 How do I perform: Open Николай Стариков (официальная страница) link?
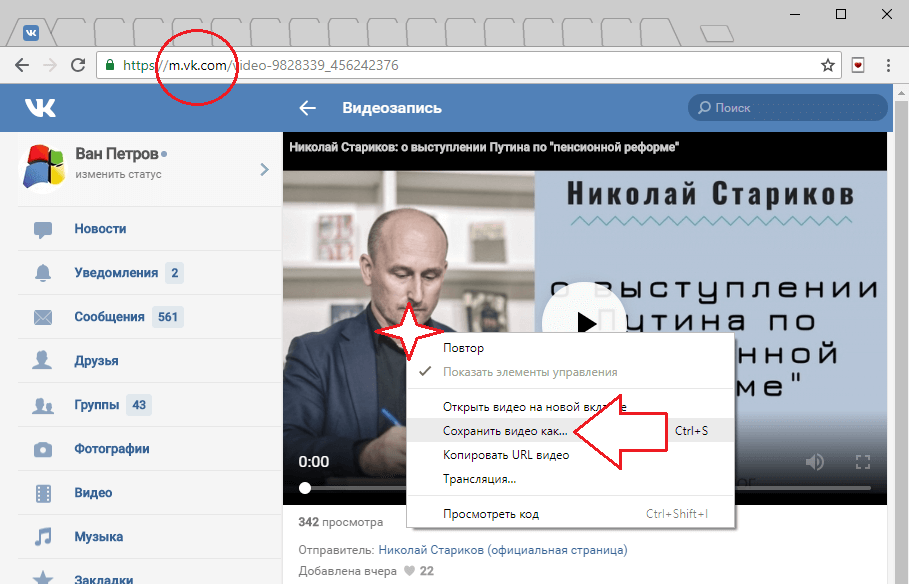pyautogui.click(x=503, y=550)
